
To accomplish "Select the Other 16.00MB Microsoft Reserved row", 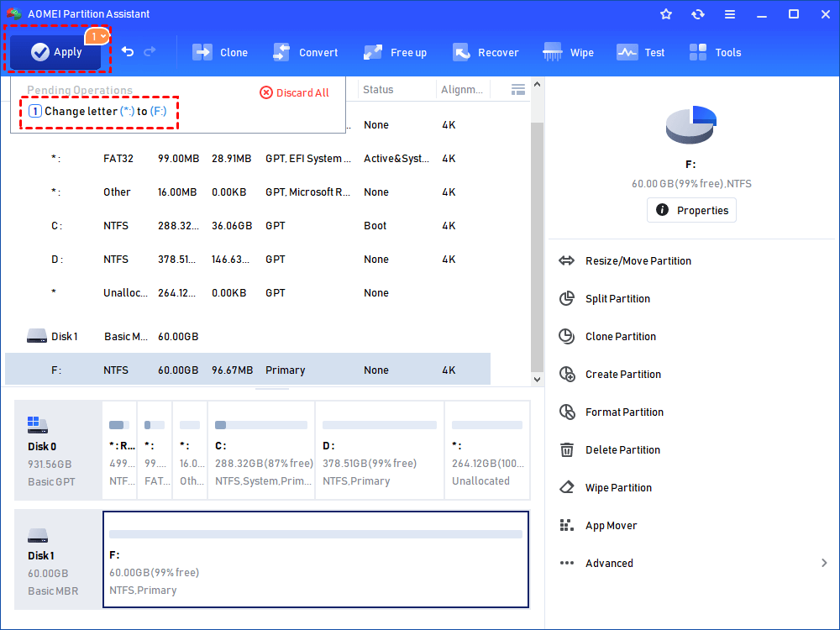I will (248, 192).
